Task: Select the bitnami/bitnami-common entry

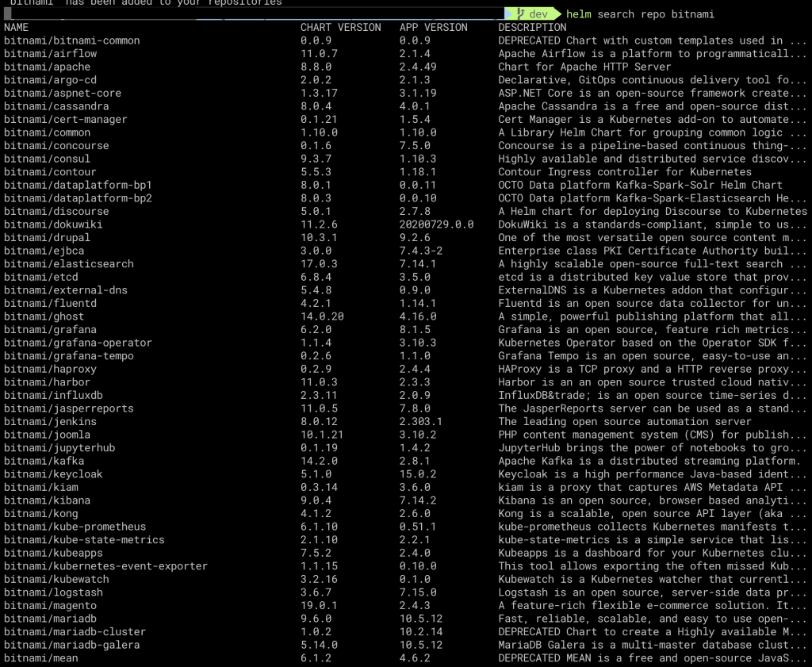Action: pos(72,40)
